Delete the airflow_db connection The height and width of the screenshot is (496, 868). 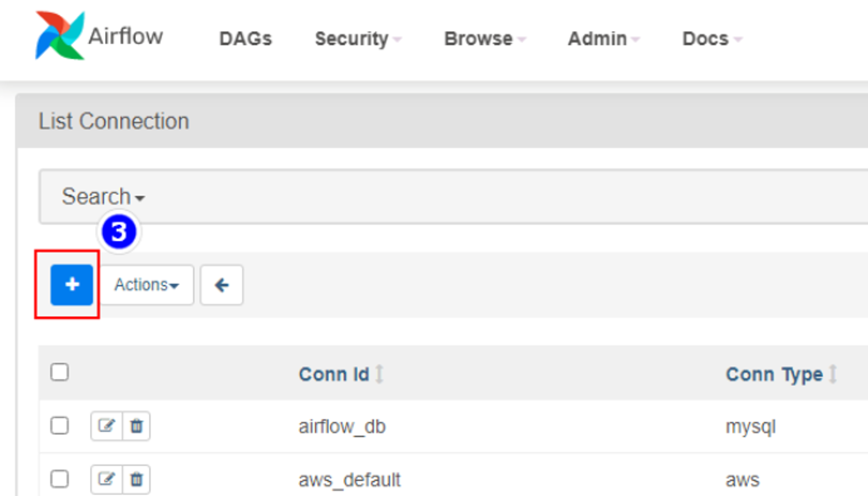coord(137,426)
